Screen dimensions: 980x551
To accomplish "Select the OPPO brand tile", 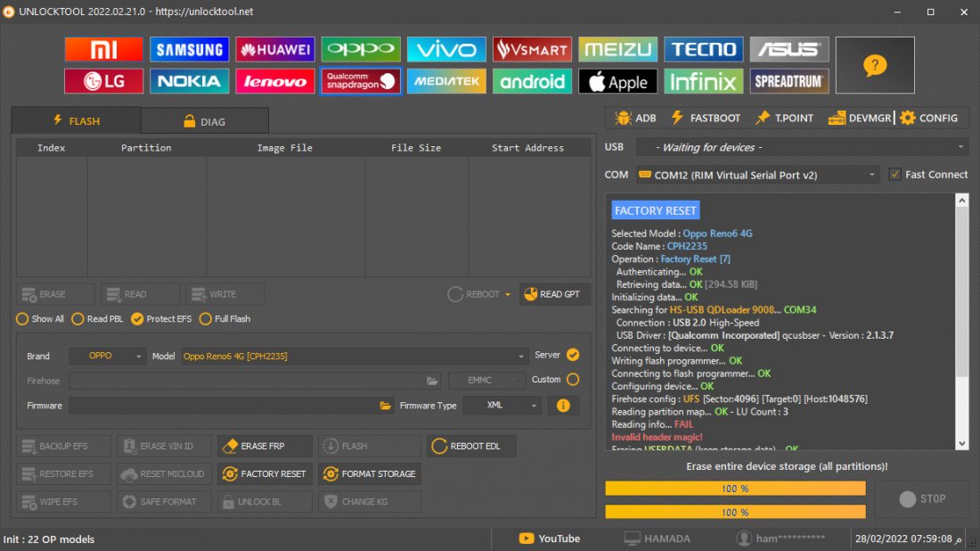I will tap(361, 49).
